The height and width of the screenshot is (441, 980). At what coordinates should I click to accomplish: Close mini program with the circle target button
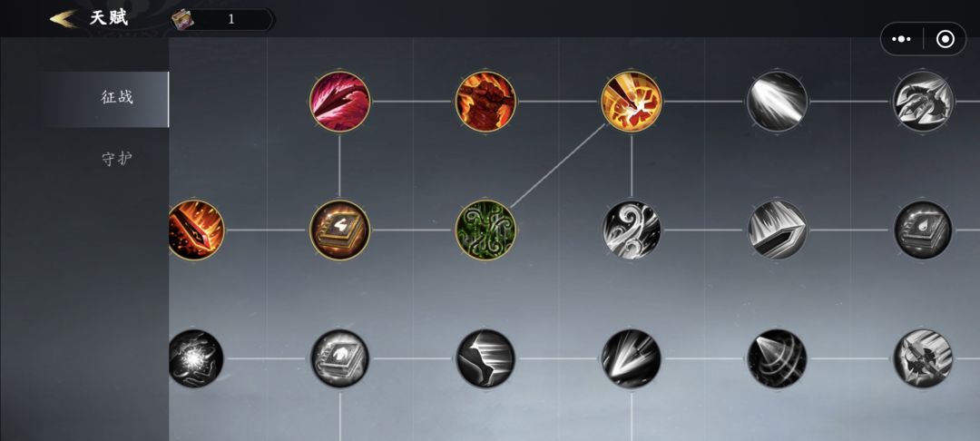[x=946, y=39]
